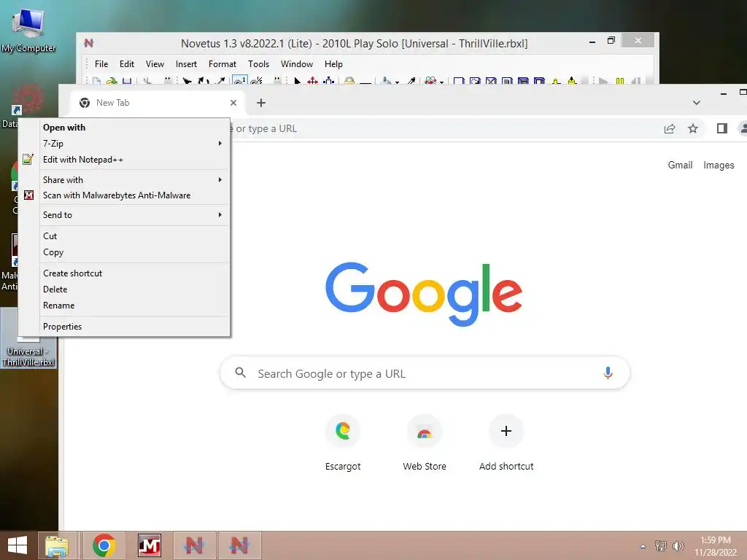Show hidden tray icons arrow

pos(643,546)
